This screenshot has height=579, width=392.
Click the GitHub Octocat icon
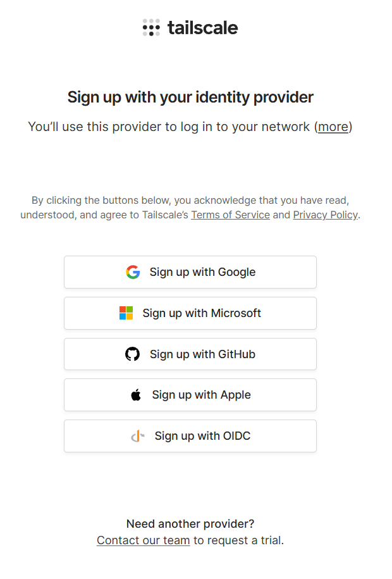pyautogui.click(x=132, y=354)
